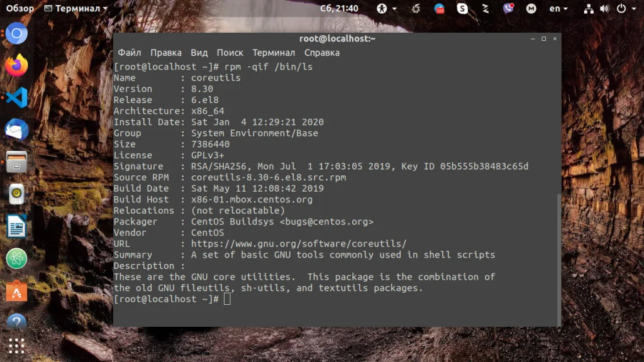Screen dimensions: 644x362
Task: Open Ubuntu Software store from the dock
Action: pyautogui.click(x=16, y=291)
